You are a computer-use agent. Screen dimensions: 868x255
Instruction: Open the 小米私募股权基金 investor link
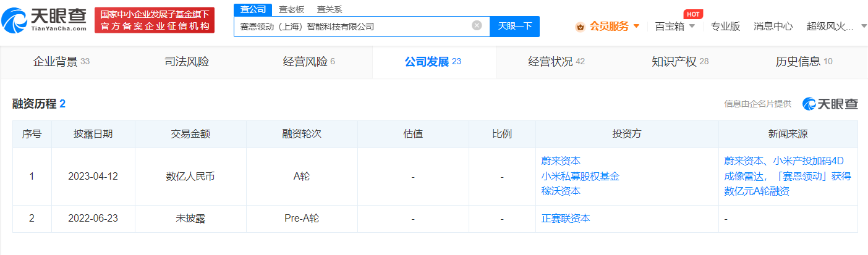click(580, 176)
